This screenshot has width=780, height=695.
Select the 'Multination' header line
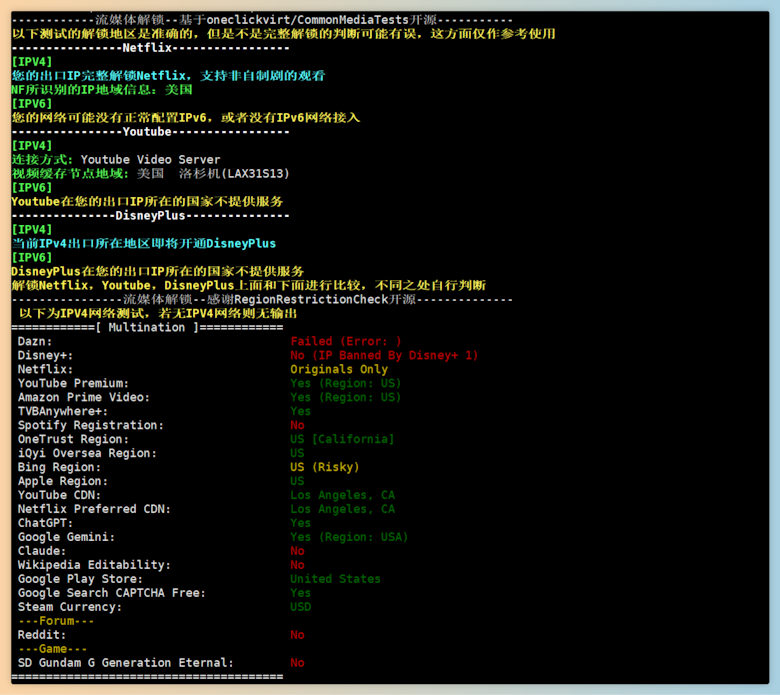147,327
